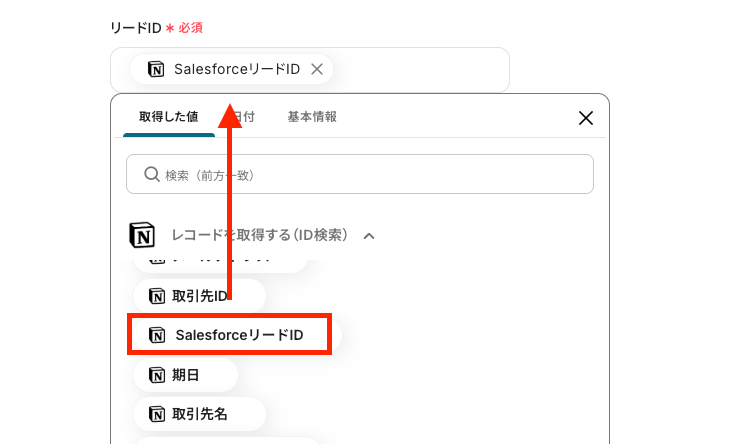Pick the 取引先名 value
This screenshot has width=754, height=444.
pos(200,414)
